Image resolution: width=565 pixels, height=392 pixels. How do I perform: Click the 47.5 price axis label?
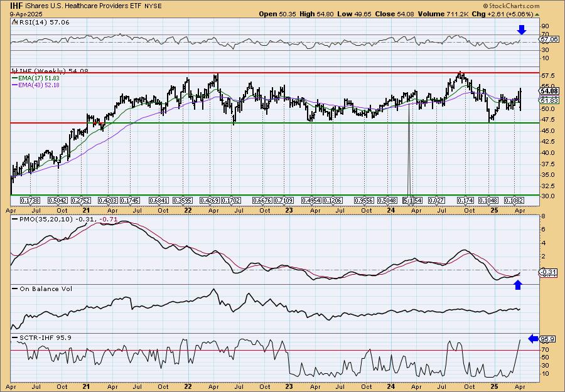(547, 120)
